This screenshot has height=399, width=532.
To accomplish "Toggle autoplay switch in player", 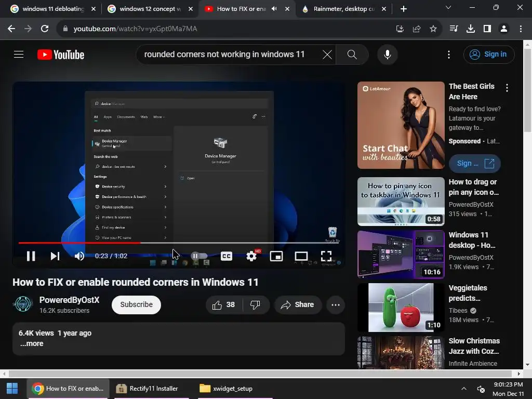I will pyautogui.click(x=199, y=256).
